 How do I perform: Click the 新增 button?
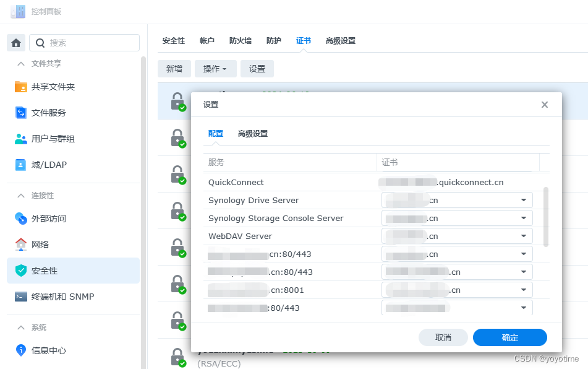(x=174, y=69)
